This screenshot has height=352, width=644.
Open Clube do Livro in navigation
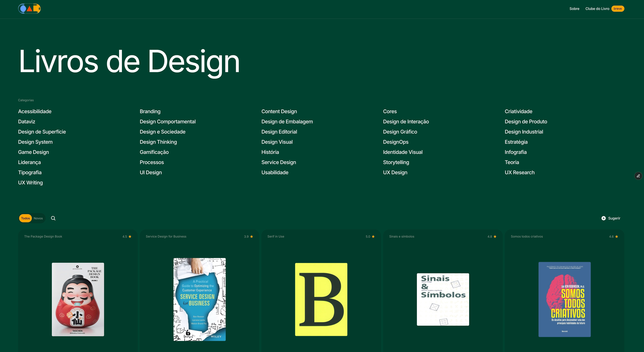click(x=597, y=9)
